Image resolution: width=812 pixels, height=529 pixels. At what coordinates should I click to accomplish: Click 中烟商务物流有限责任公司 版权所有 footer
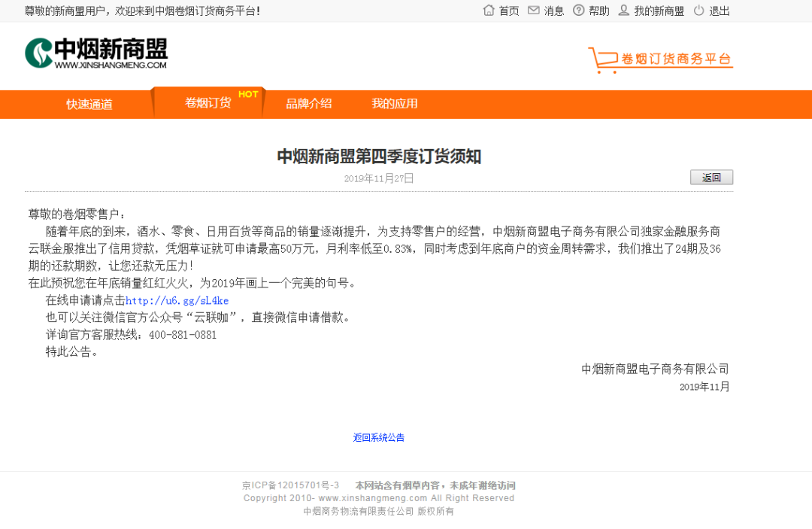[x=378, y=512]
